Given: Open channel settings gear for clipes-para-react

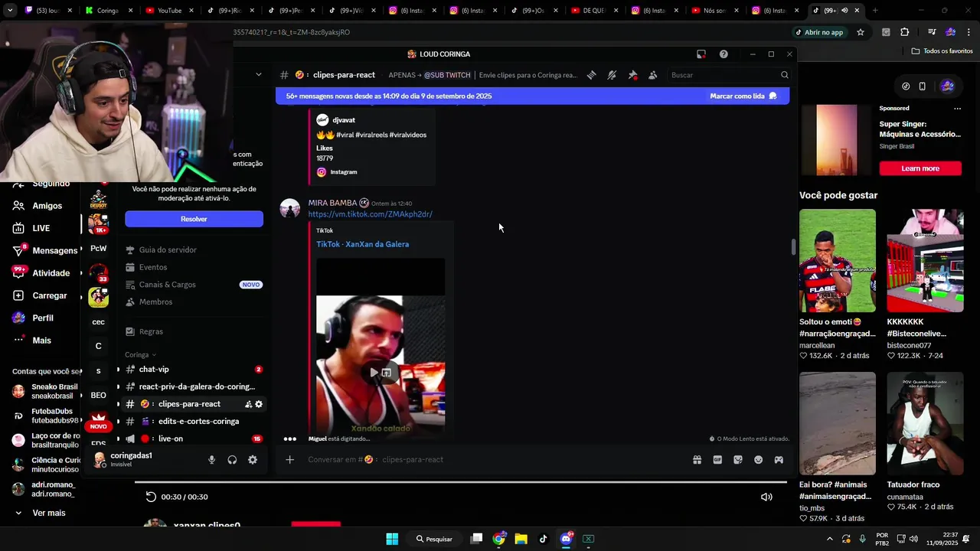Looking at the screenshot, I should pos(259,404).
